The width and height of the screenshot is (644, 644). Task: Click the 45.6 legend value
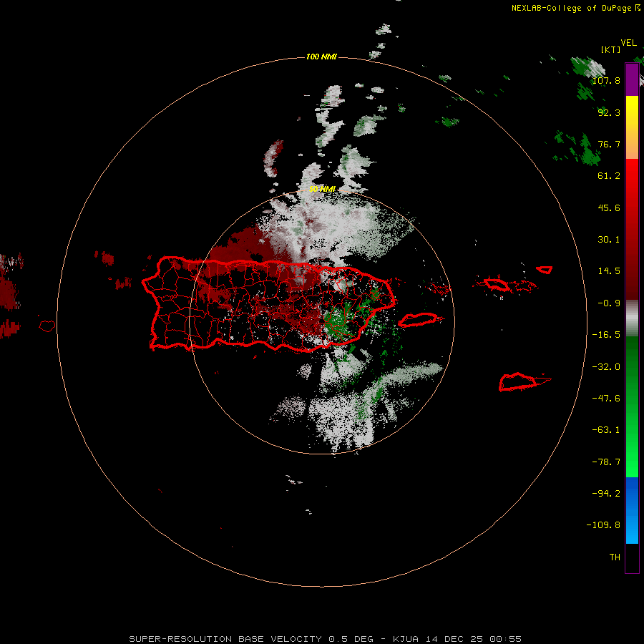[609, 208]
